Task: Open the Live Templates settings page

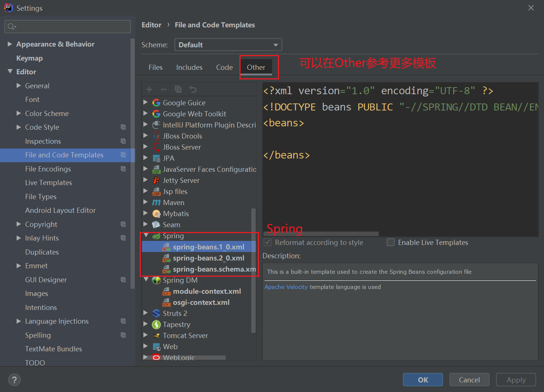Action: (x=48, y=183)
